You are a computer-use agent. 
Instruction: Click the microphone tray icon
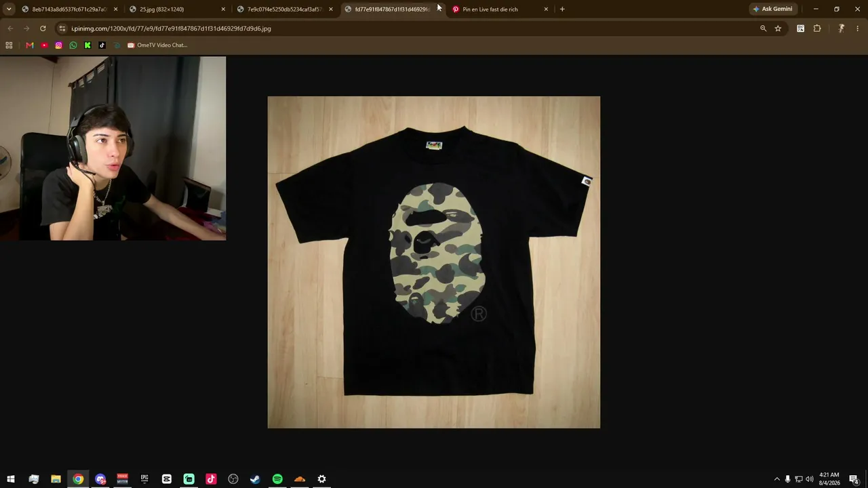[787, 479]
